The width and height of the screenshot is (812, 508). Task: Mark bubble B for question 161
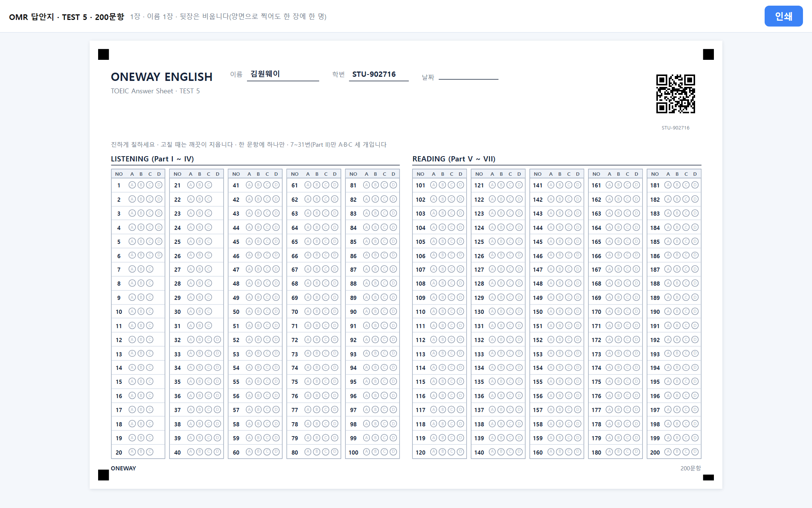coord(618,185)
